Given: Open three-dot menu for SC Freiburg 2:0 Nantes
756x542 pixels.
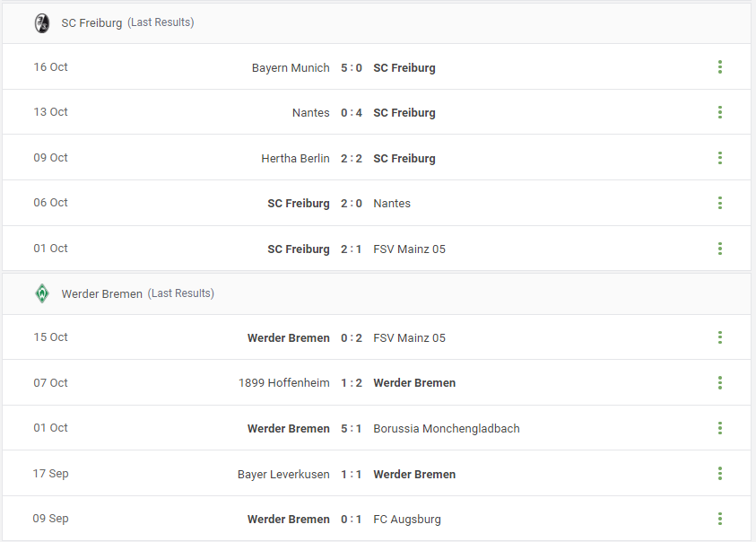Looking at the screenshot, I should click(720, 203).
